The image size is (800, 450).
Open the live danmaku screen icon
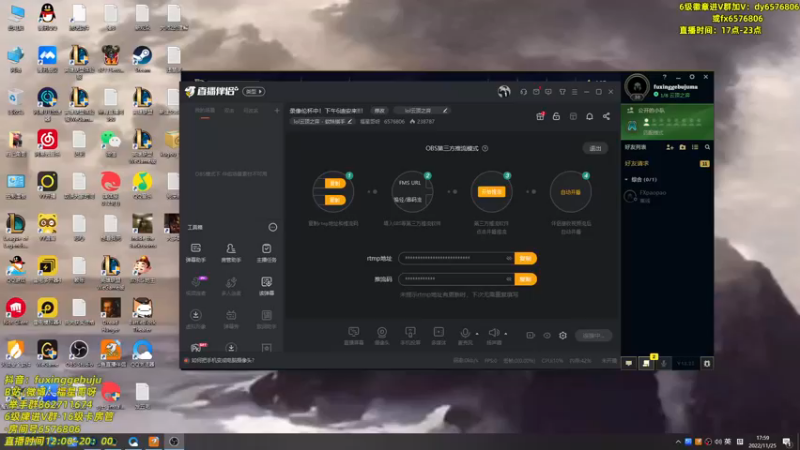pos(354,335)
